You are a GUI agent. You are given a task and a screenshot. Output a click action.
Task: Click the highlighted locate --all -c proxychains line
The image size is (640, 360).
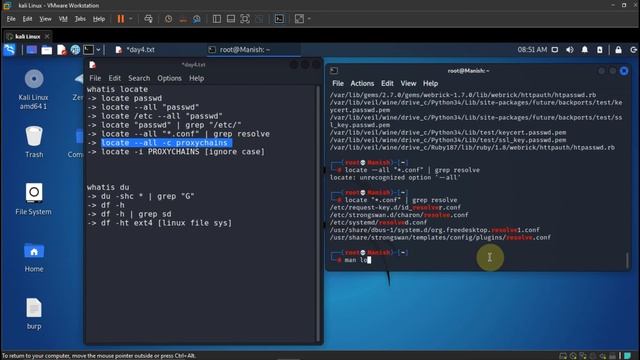tap(167, 143)
